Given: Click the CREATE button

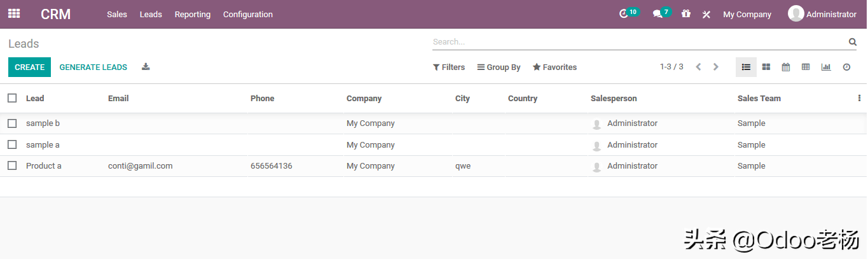Looking at the screenshot, I should (29, 67).
